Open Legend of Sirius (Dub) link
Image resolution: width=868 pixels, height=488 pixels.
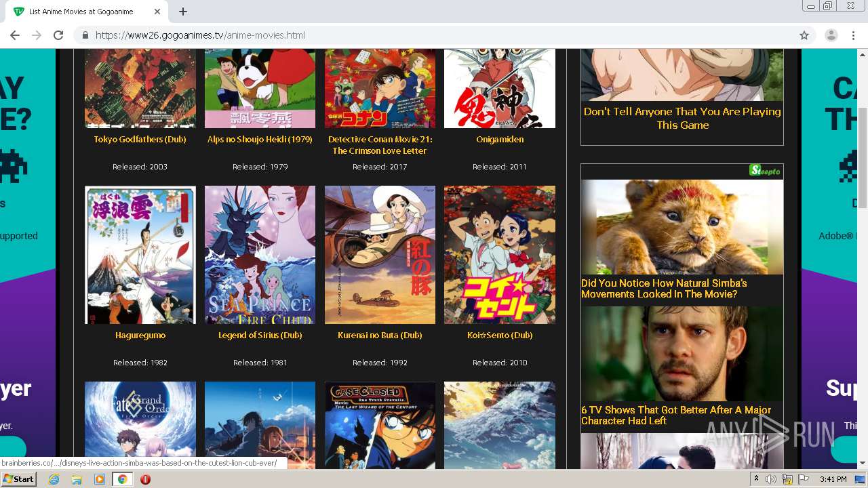pyautogui.click(x=260, y=335)
